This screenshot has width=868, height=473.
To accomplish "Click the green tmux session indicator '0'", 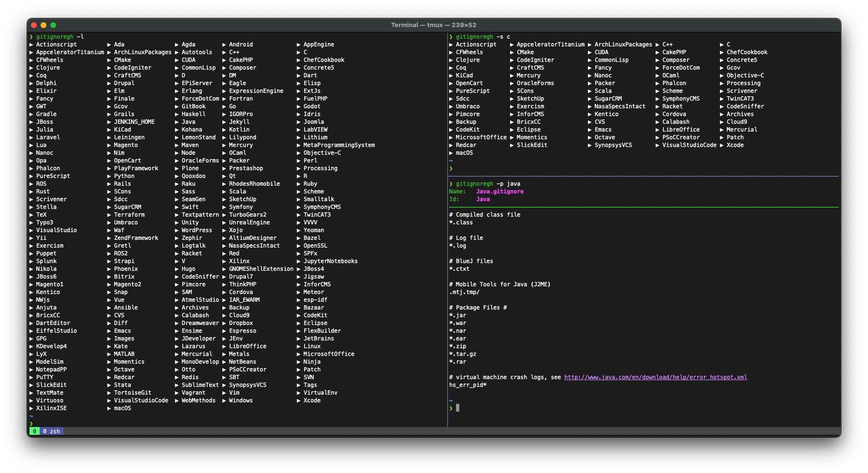I will (x=34, y=431).
